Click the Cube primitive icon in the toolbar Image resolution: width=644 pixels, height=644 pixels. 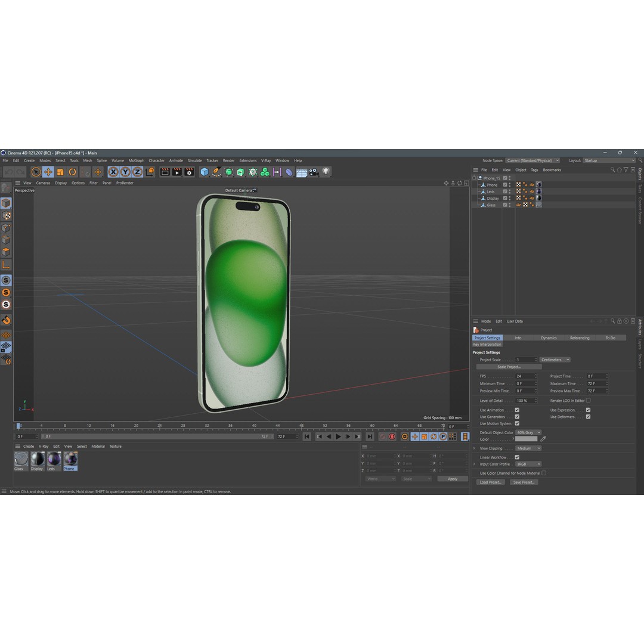pyautogui.click(x=204, y=172)
